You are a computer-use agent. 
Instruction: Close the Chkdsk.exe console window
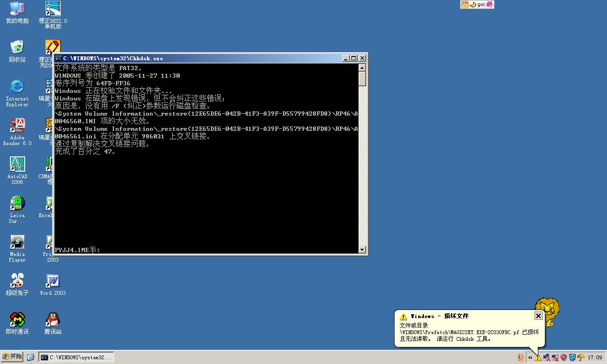[362, 58]
